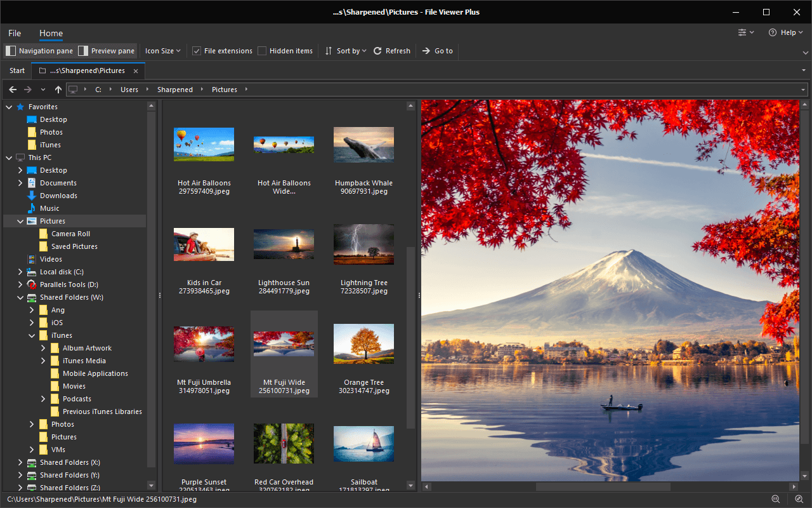Select the Humpback Whale thumbnail

coord(364,144)
